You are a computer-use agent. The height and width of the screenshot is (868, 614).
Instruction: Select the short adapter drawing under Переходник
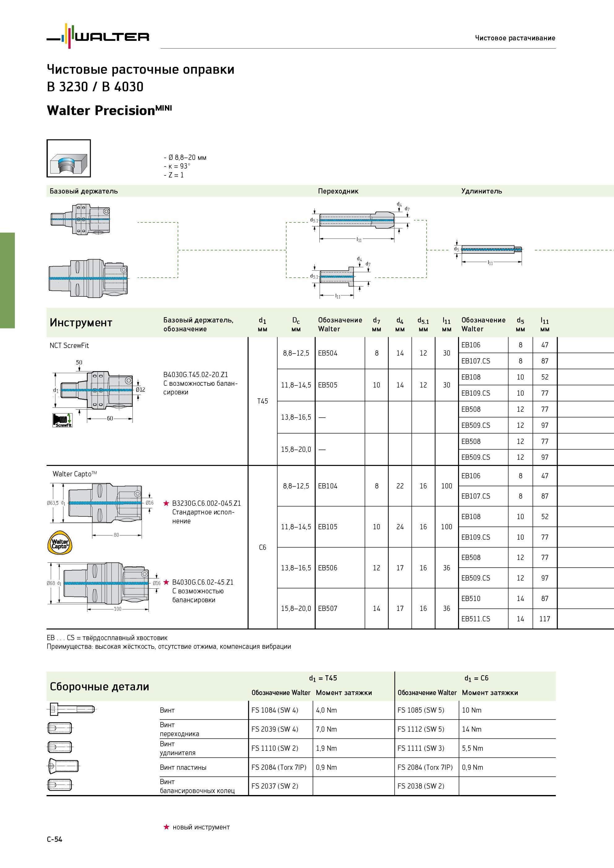[x=337, y=276]
